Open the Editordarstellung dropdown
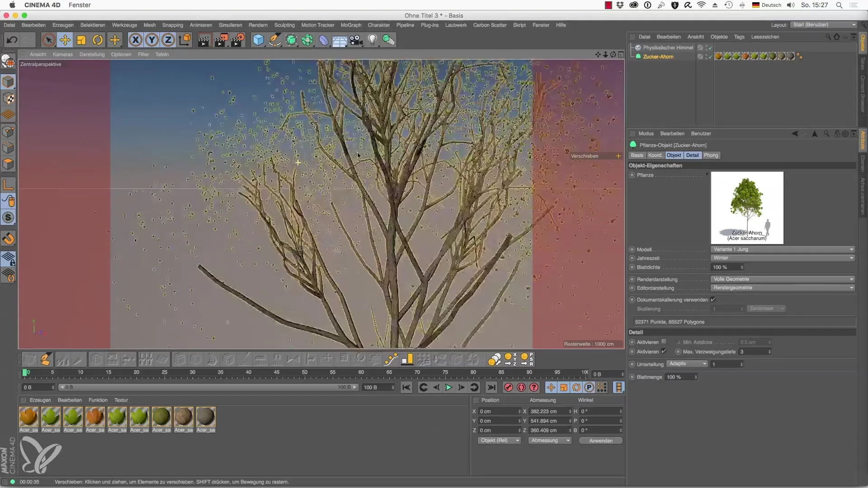The height and width of the screenshot is (488, 868). click(783, 288)
